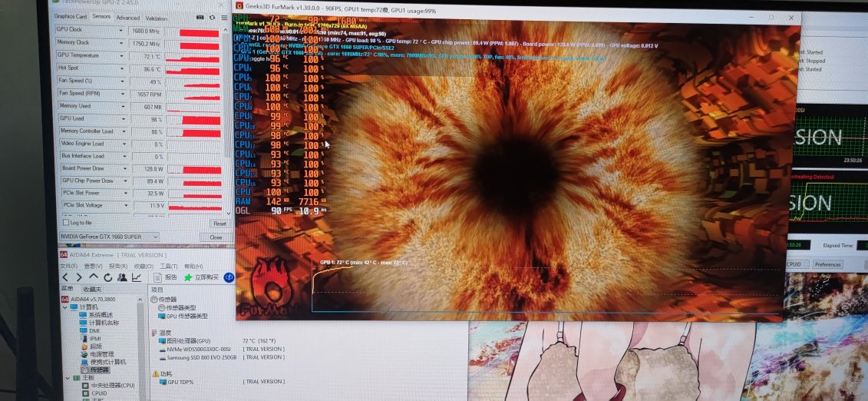This screenshot has height=401, width=868.
Task: Open GPU Temperature sensor dropdown arrow
Action: pyautogui.click(x=123, y=55)
